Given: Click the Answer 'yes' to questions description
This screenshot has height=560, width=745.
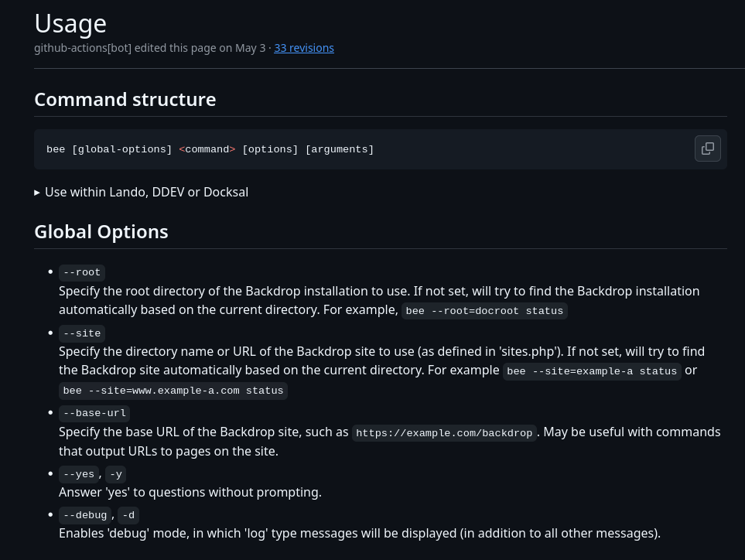Looking at the screenshot, I should tap(190, 492).
